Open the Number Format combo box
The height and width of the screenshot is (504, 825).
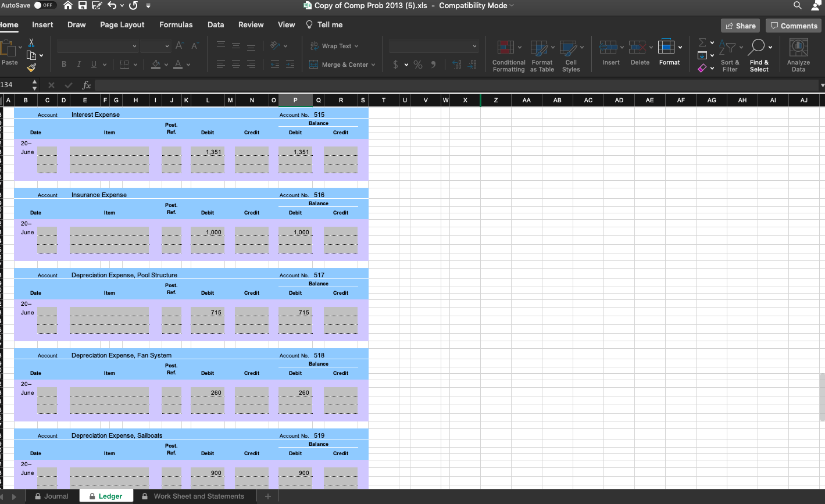point(434,46)
